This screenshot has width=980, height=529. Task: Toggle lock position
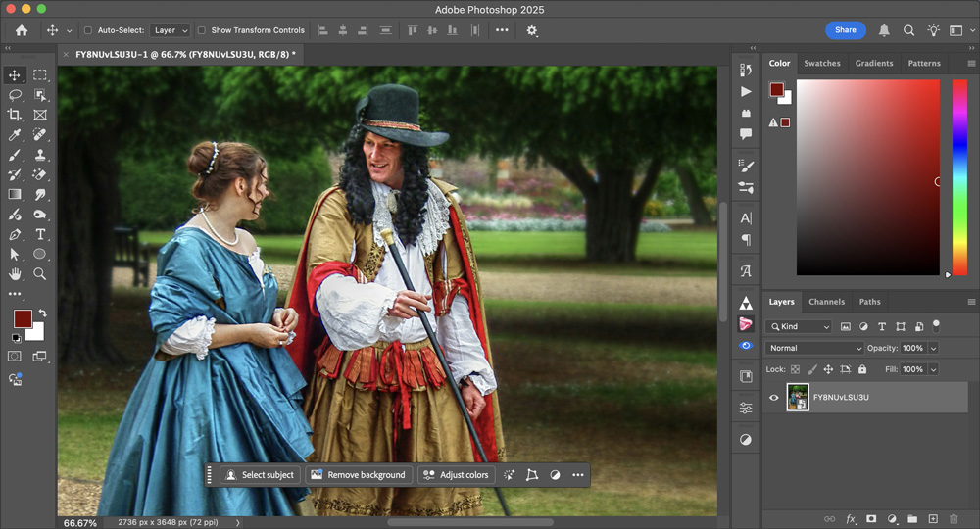point(828,369)
